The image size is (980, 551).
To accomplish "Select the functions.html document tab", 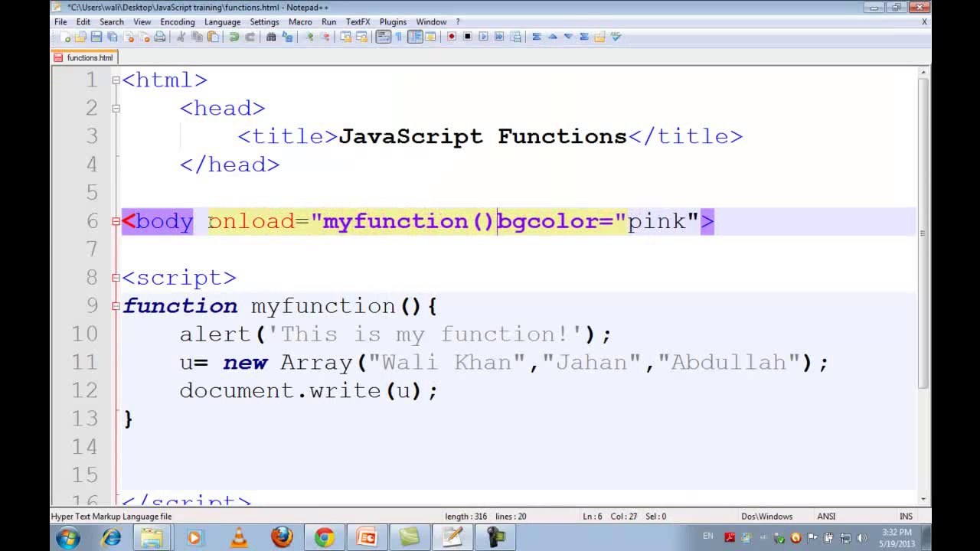I will [83, 57].
